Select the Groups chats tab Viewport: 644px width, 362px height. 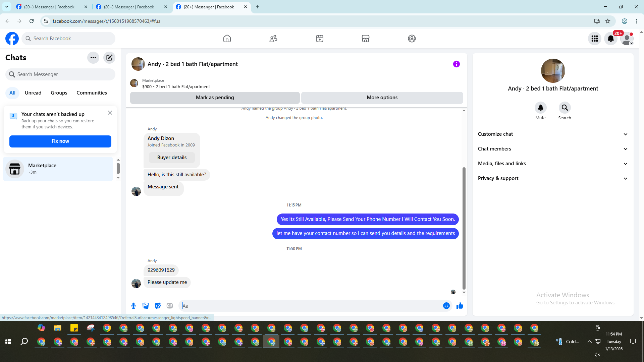(x=59, y=93)
